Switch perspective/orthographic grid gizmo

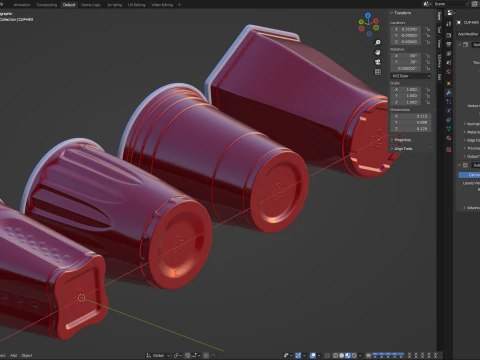pyautogui.click(x=378, y=72)
